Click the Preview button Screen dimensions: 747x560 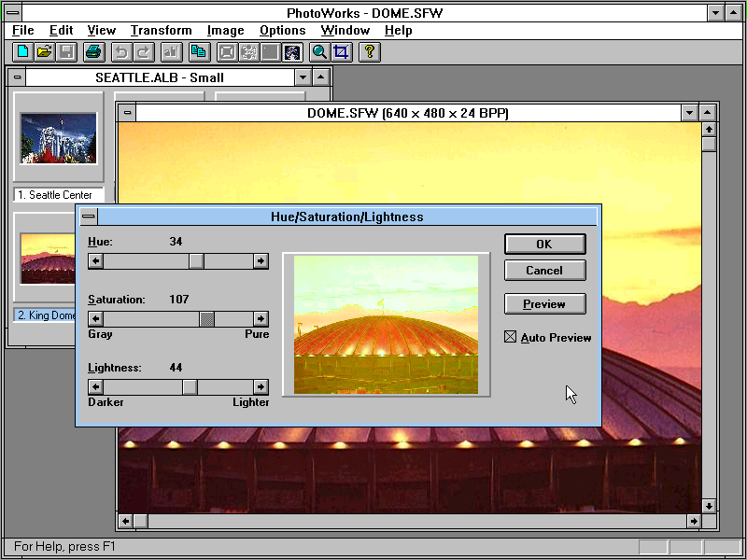click(x=545, y=304)
